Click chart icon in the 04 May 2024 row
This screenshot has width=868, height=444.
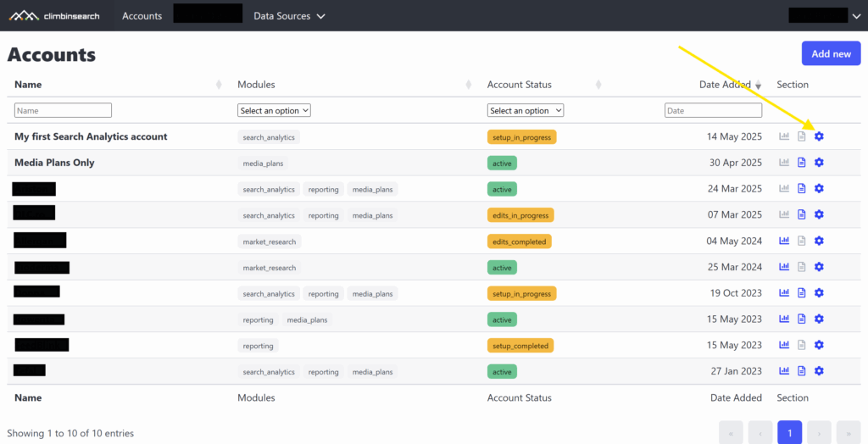(x=784, y=241)
